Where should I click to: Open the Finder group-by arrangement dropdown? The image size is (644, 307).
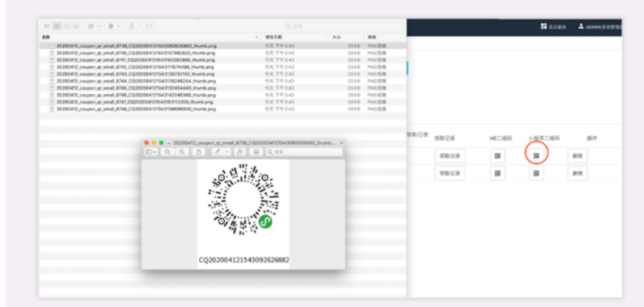click(x=93, y=26)
